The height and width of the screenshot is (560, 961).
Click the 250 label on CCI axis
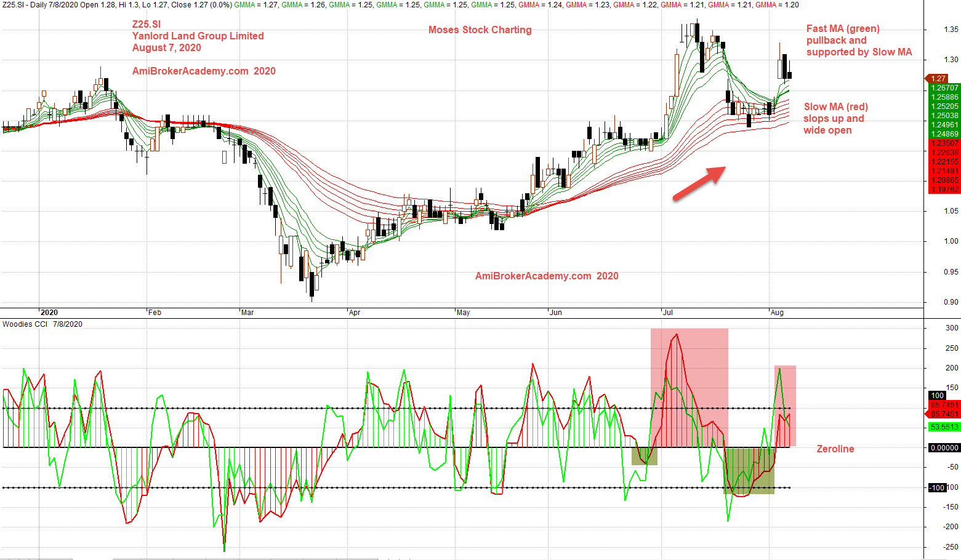tap(952, 348)
